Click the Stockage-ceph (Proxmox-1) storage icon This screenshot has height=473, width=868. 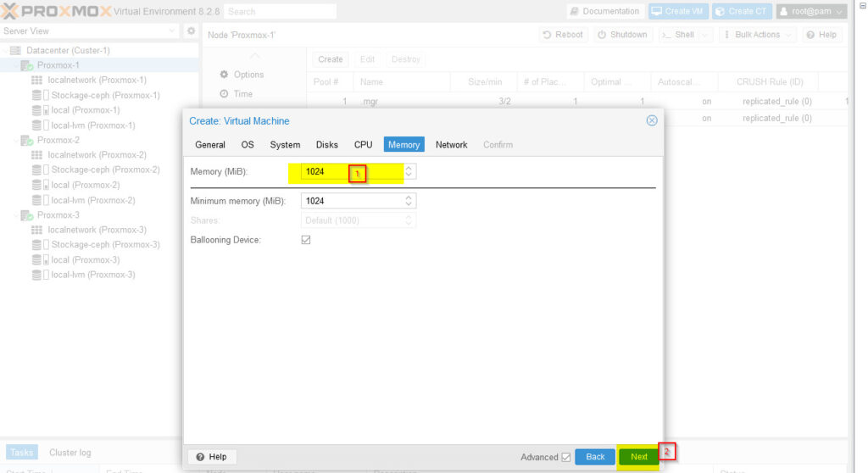41,95
